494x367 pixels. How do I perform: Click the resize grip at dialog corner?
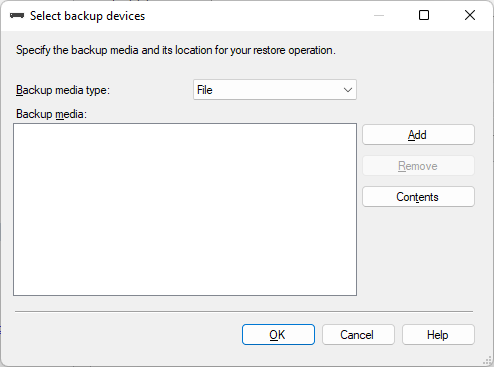pos(487,360)
